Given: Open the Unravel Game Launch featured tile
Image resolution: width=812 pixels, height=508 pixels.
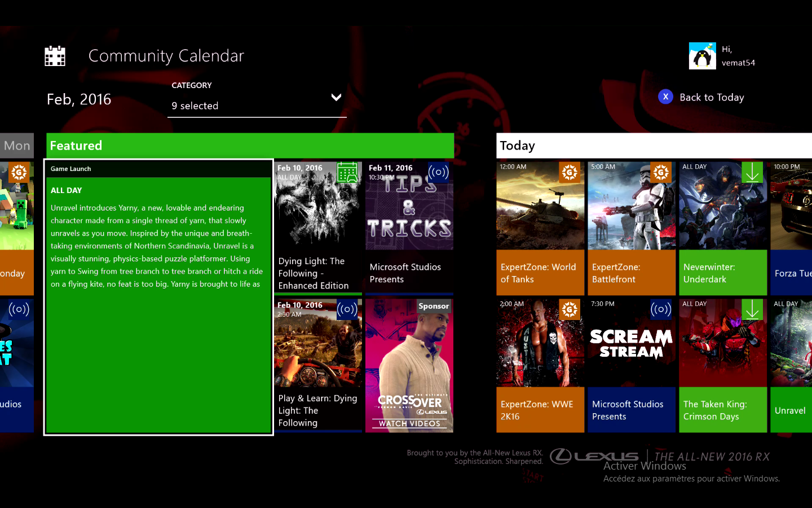Looking at the screenshot, I should point(158,297).
